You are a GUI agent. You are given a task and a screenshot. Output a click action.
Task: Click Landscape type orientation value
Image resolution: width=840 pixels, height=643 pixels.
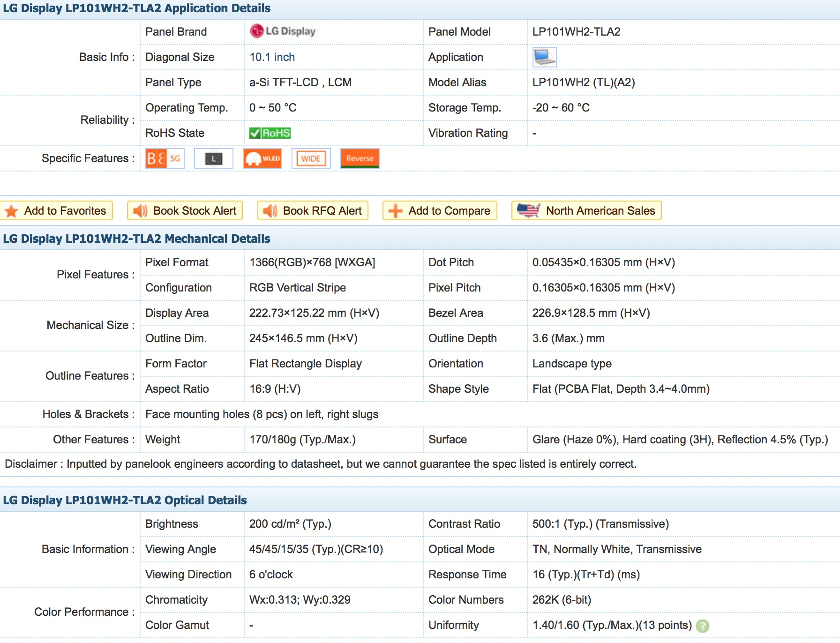[x=572, y=364]
